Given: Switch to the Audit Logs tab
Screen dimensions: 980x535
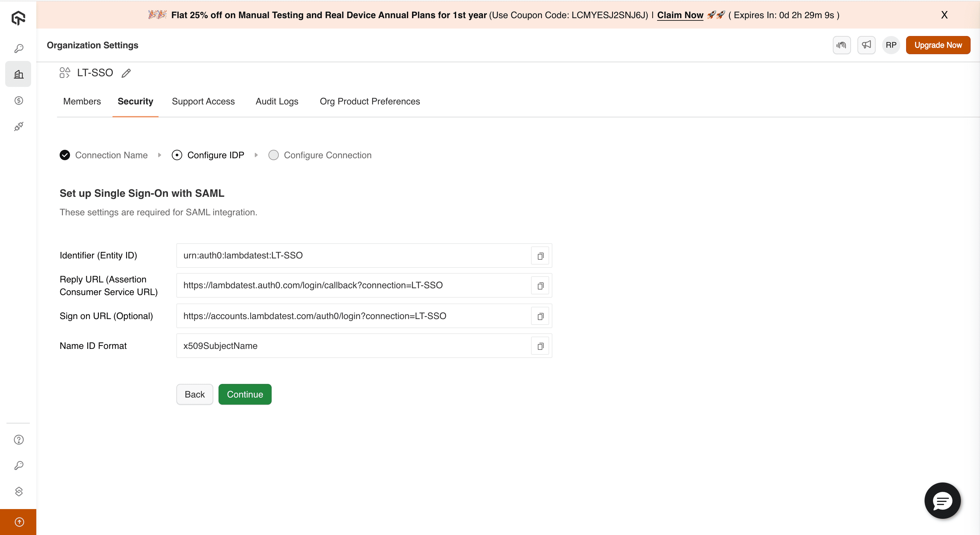Looking at the screenshot, I should (x=277, y=101).
